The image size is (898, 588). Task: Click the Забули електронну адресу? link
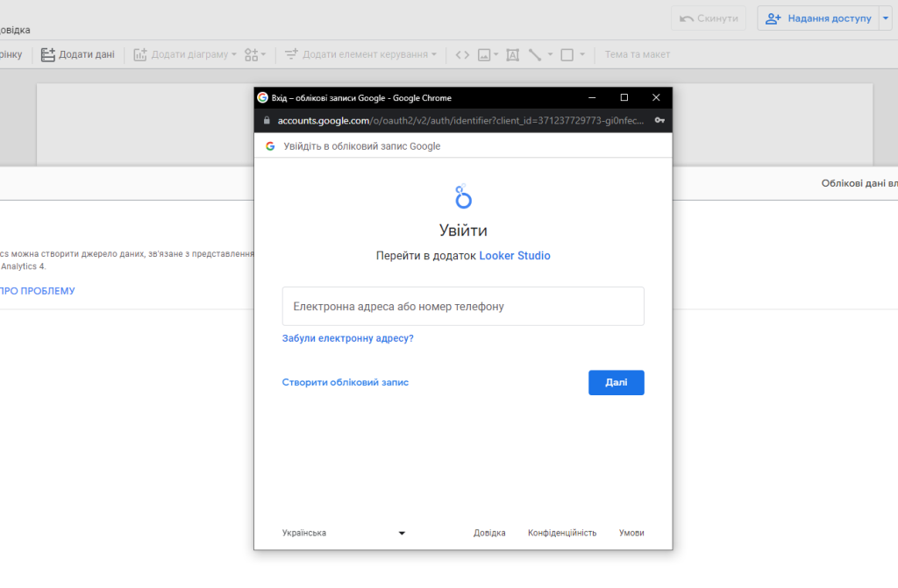click(347, 338)
